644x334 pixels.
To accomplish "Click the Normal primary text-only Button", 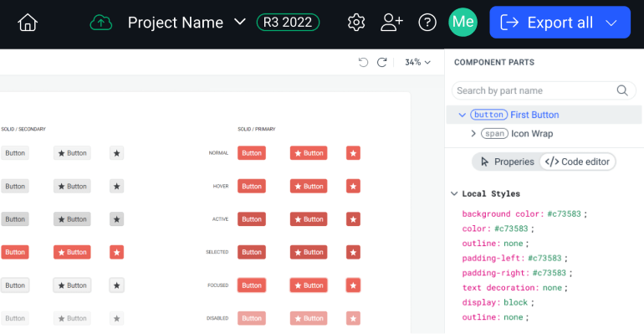I will 252,153.
